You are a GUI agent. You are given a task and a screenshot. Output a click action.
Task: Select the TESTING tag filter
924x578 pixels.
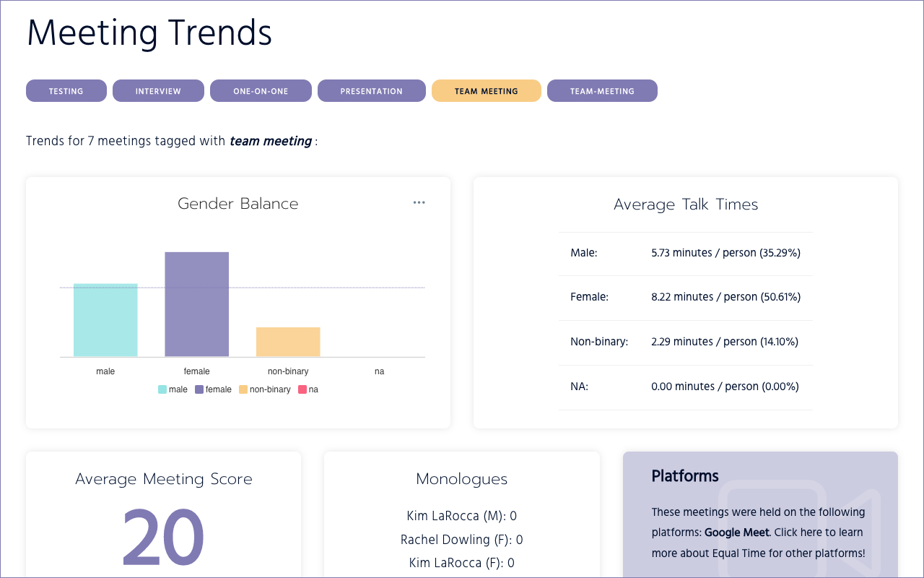click(x=66, y=91)
